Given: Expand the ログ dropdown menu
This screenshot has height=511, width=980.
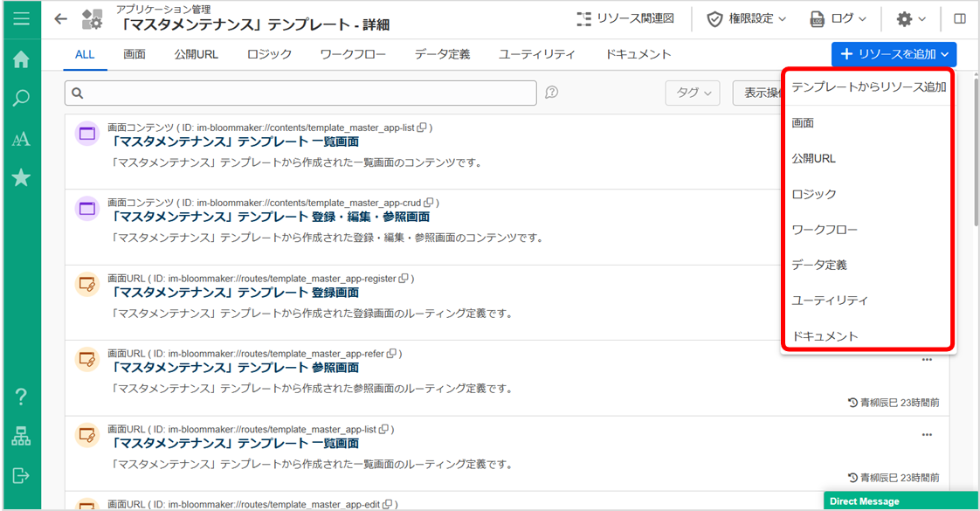Looking at the screenshot, I should 839,18.
